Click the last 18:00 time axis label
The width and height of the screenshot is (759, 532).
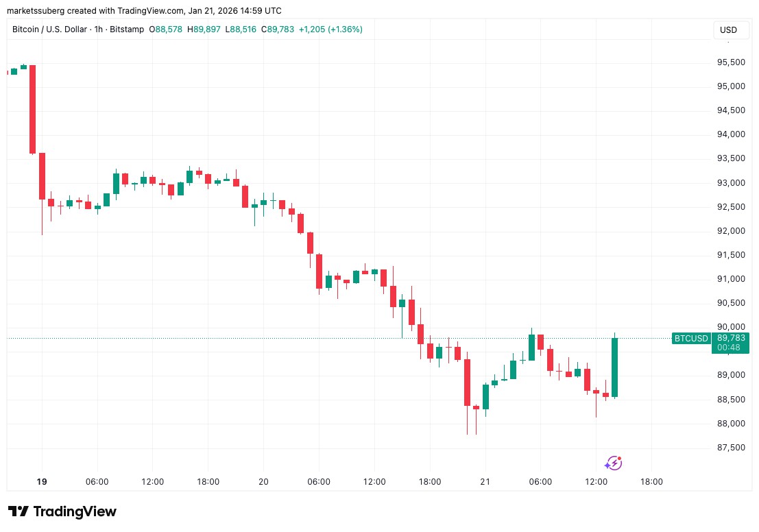pos(651,482)
